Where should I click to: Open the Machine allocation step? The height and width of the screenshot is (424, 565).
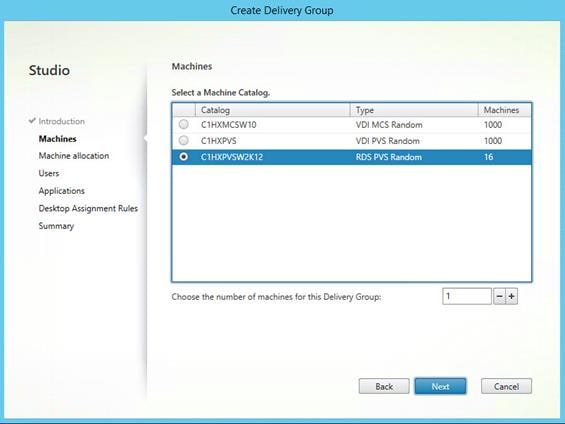(x=74, y=156)
